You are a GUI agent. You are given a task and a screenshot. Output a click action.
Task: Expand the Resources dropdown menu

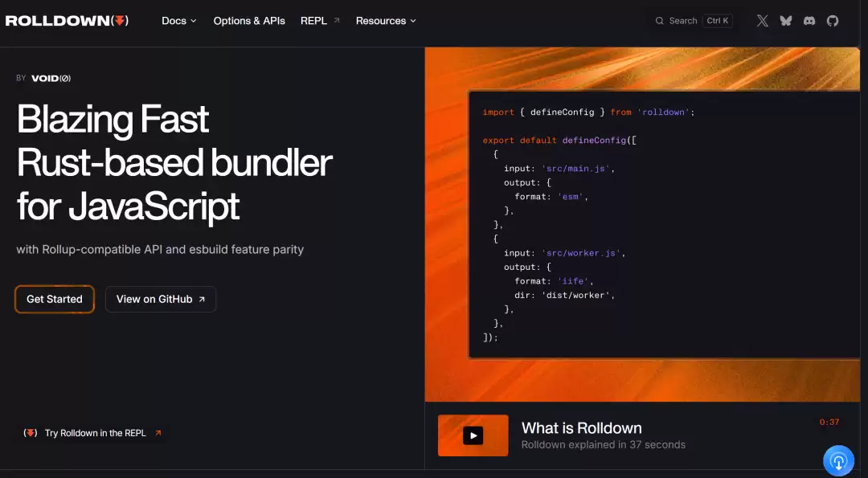pos(386,21)
